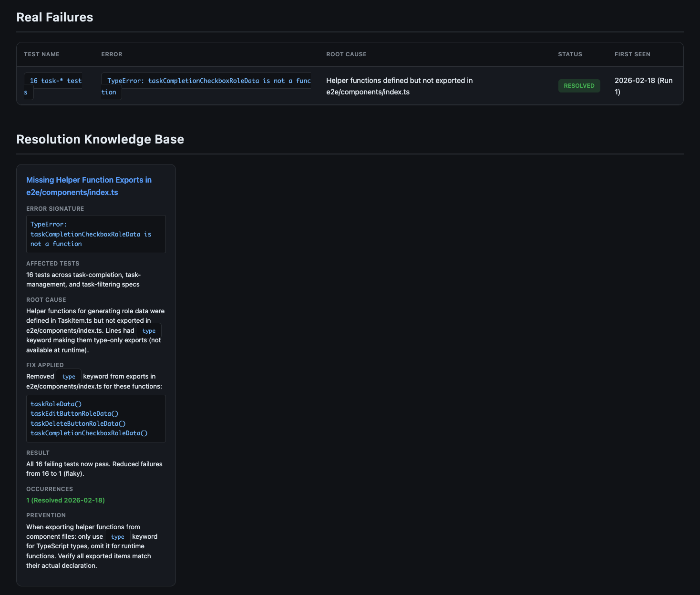Click the 'type' chip in Root Cause section
Image resolution: width=700 pixels, height=595 pixels.
coord(149,331)
